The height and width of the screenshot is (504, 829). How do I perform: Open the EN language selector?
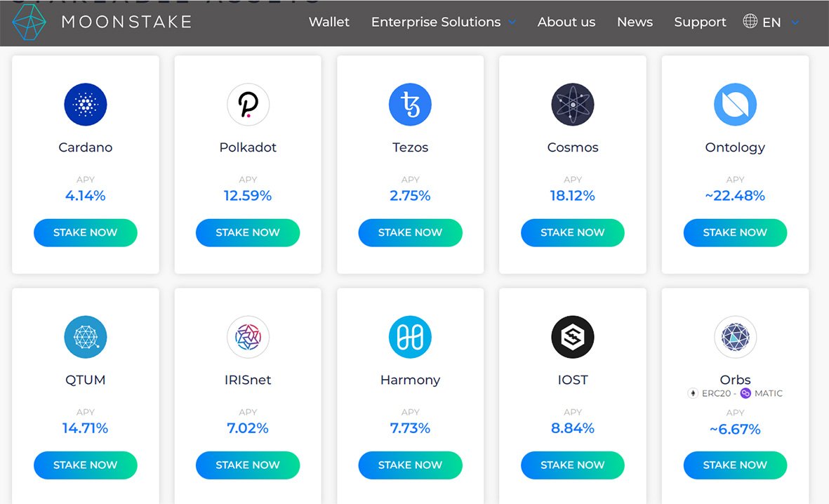771,22
